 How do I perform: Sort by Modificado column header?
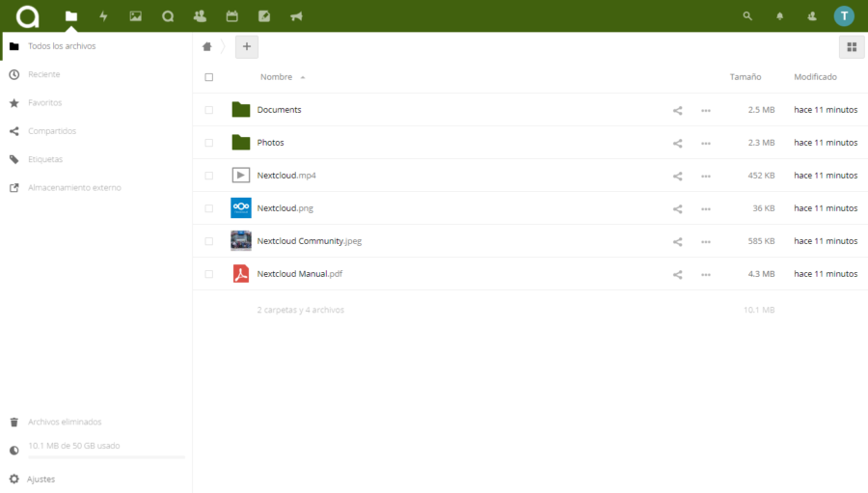(x=815, y=77)
